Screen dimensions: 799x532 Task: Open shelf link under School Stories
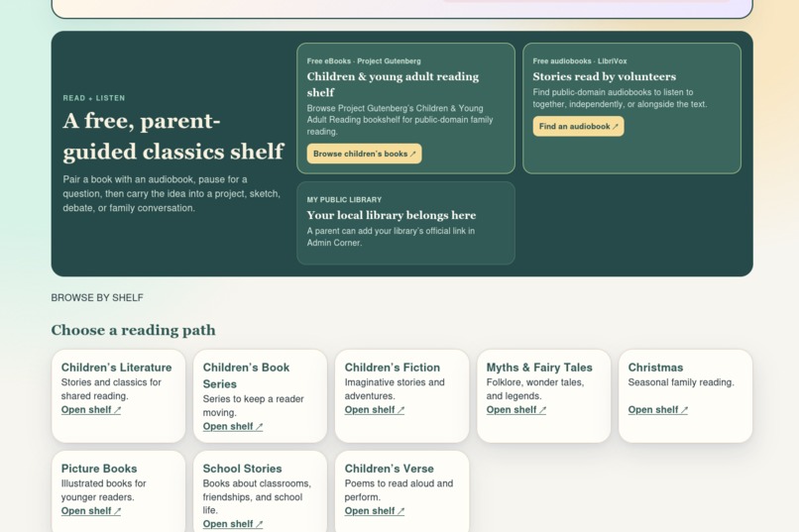coord(233,524)
